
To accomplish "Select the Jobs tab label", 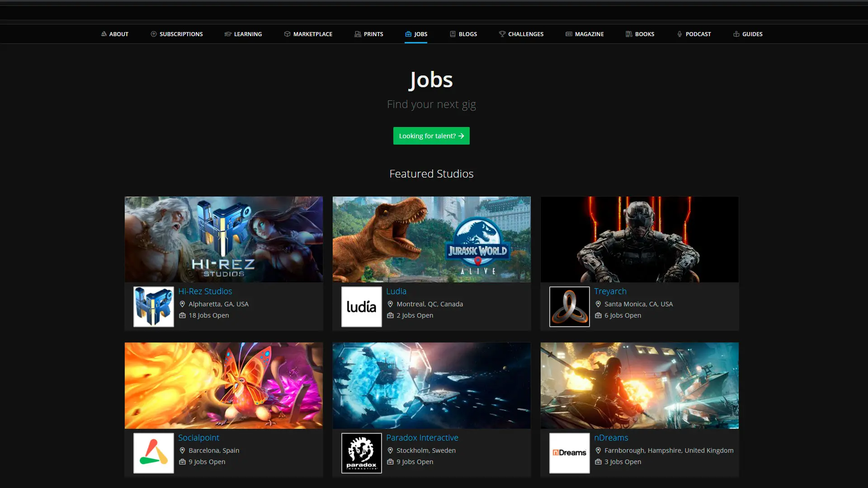I will pos(420,34).
